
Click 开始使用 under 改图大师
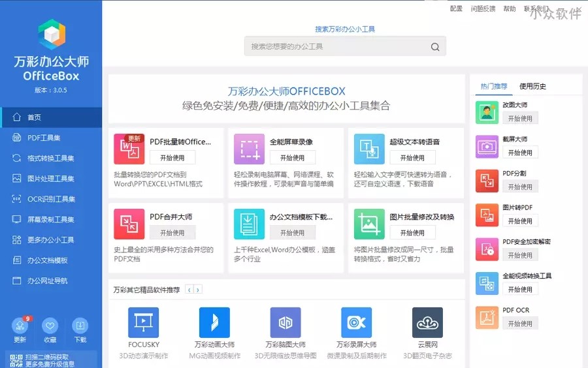[x=520, y=118]
